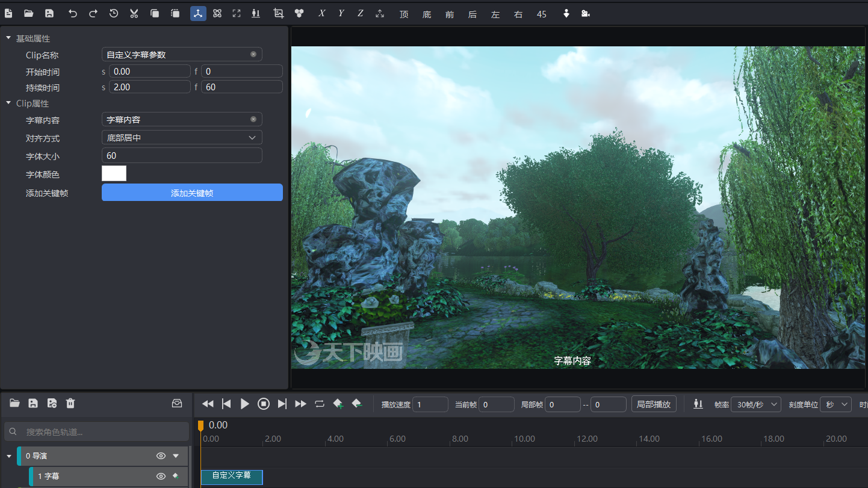Click the figure placement icon in top toolbar
Viewport: 868px width, 488px height.
256,13
